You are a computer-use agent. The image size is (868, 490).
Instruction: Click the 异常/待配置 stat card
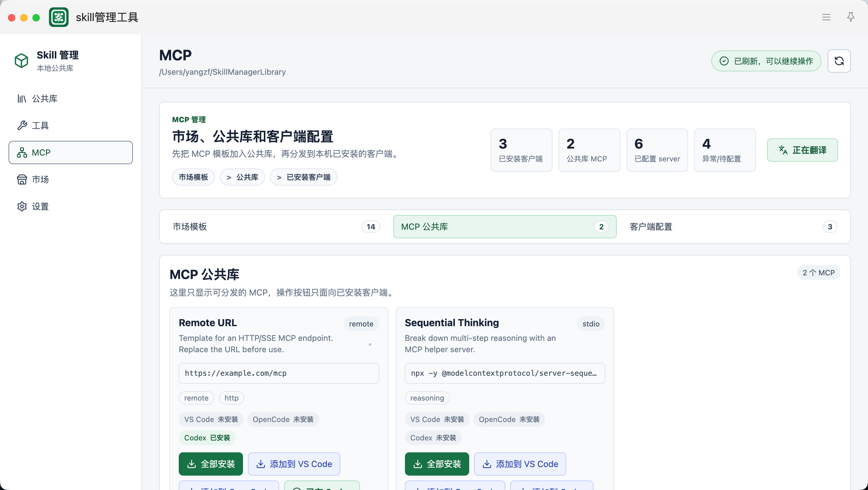point(725,150)
